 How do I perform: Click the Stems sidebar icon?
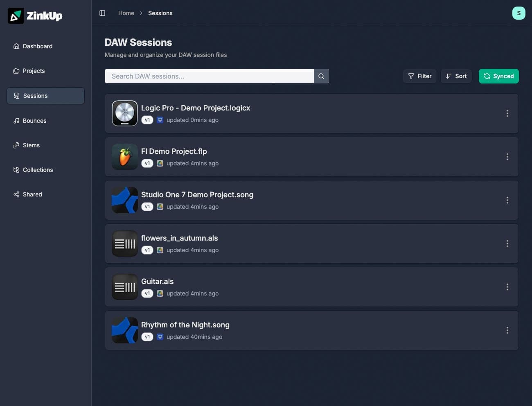pyautogui.click(x=16, y=145)
